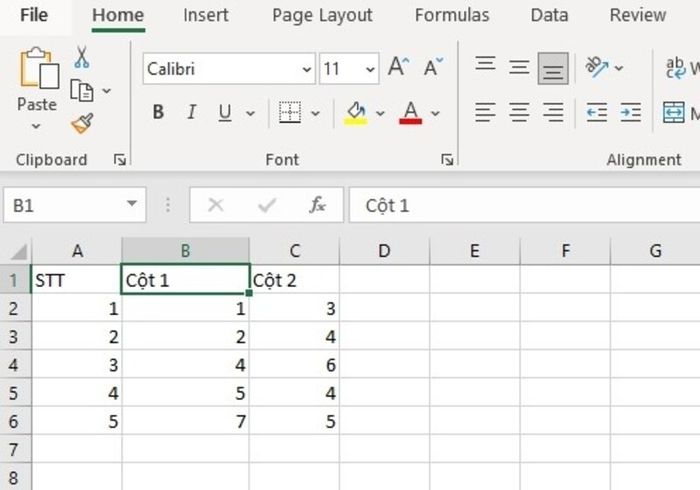The height and width of the screenshot is (490, 700).
Task: Open the font size 11 dropdown
Action: click(370, 69)
